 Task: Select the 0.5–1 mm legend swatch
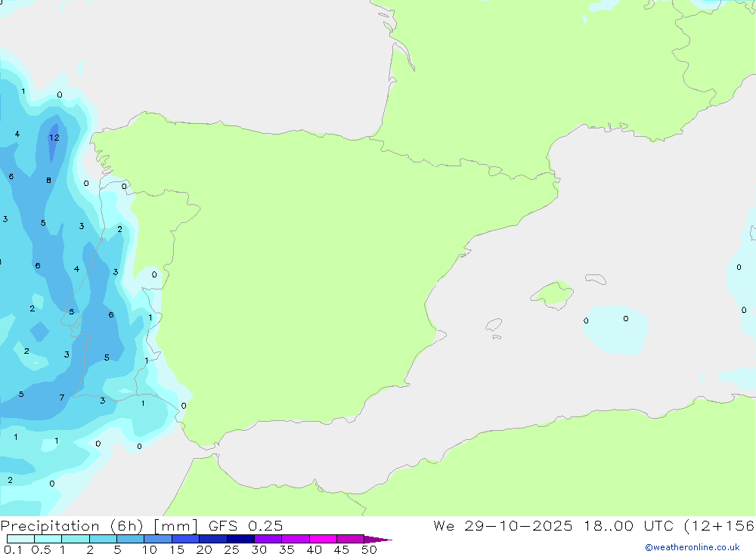pyautogui.click(x=48, y=539)
